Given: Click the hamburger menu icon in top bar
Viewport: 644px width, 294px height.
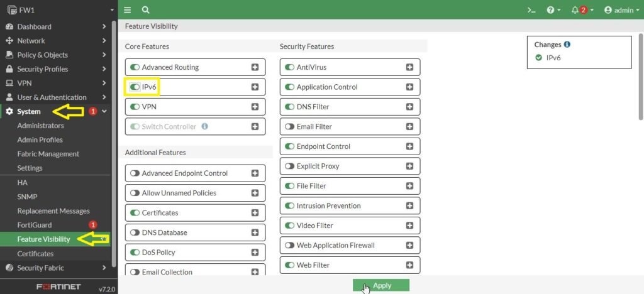Looking at the screenshot, I should (128, 10).
